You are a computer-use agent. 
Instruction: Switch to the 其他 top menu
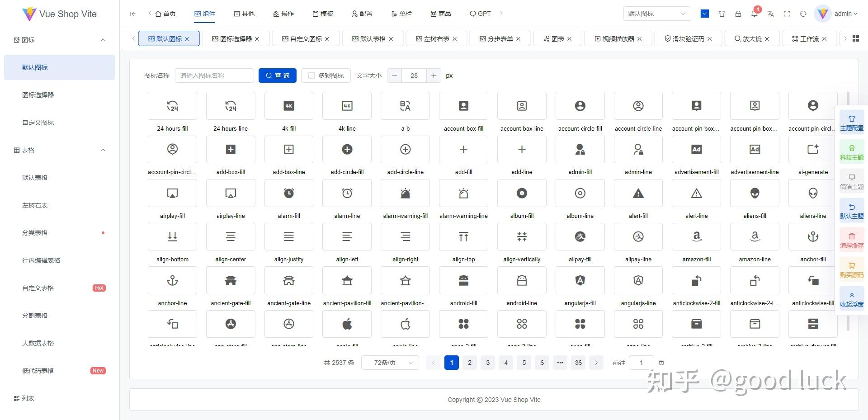(244, 14)
